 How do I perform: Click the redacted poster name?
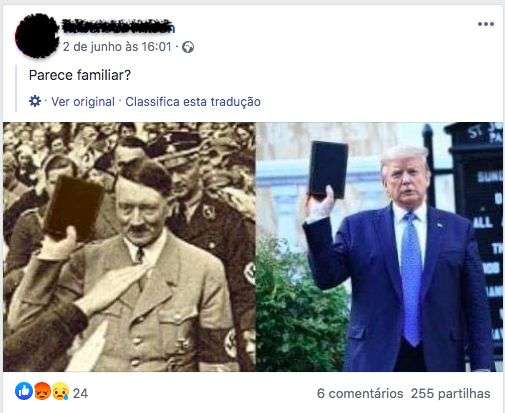coord(118,26)
